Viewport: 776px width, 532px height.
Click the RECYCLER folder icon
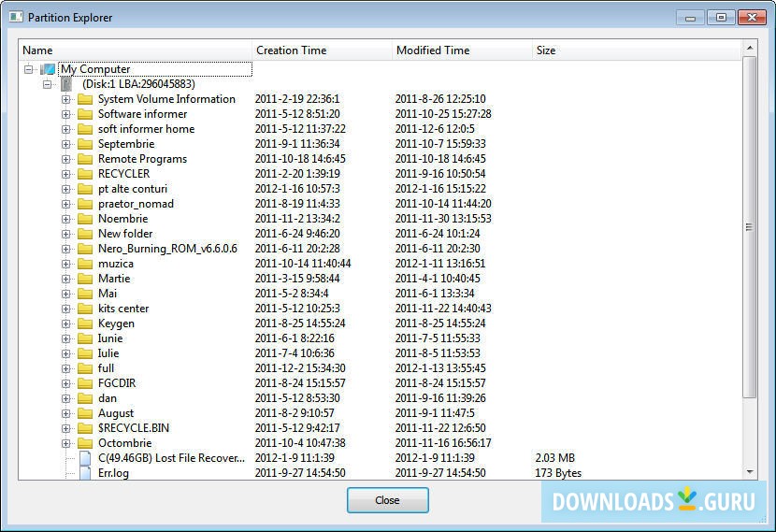tap(85, 174)
